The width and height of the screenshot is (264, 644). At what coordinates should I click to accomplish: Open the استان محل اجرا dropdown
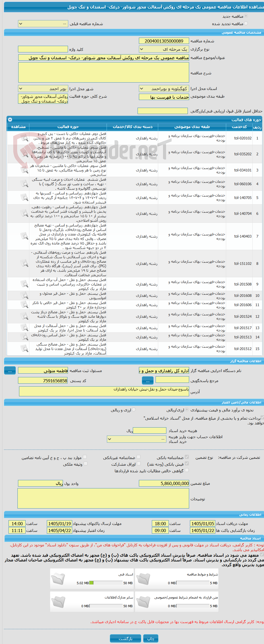(164, 89)
